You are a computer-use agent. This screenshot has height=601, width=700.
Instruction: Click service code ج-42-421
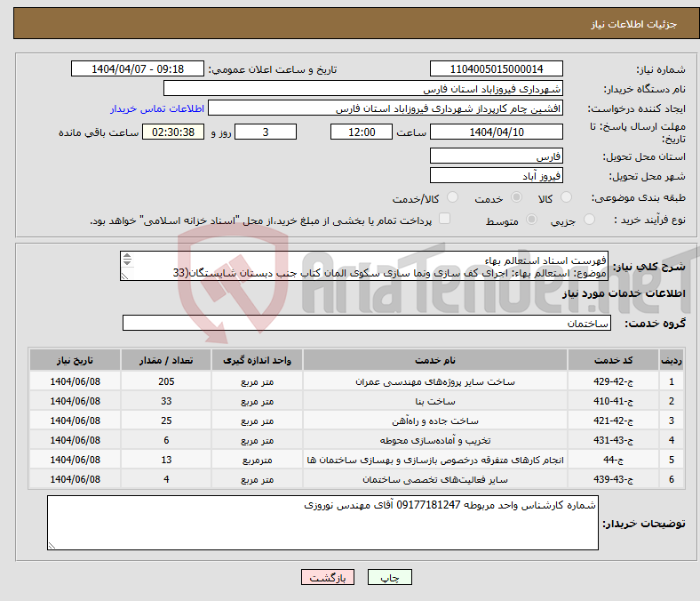[614, 421]
